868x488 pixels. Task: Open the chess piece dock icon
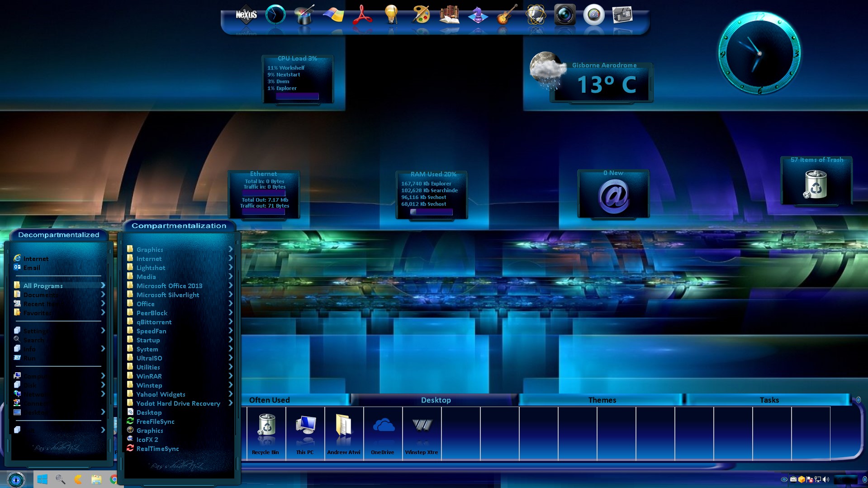point(478,15)
